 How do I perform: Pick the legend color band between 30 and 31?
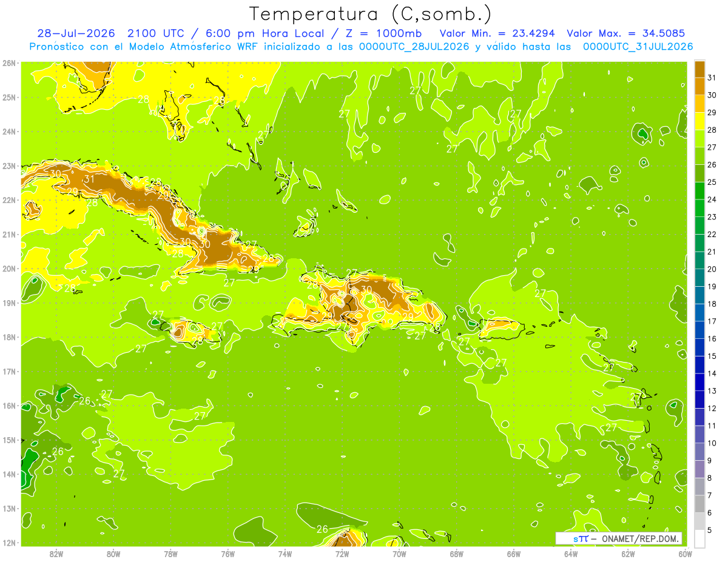(700, 87)
